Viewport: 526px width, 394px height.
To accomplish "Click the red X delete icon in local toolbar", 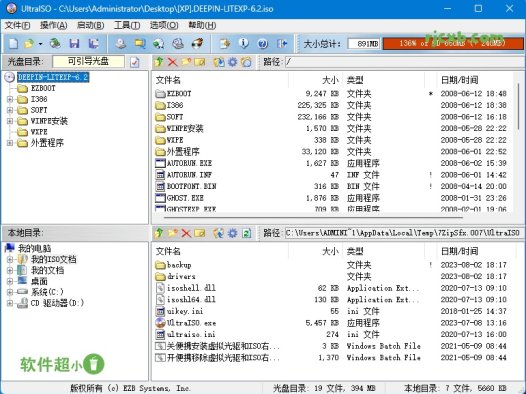I will click(186, 233).
